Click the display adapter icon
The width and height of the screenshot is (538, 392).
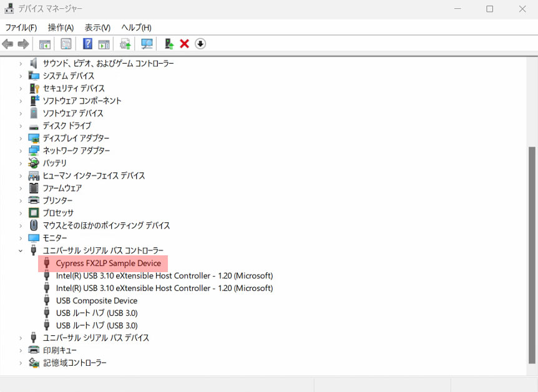click(34, 138)
